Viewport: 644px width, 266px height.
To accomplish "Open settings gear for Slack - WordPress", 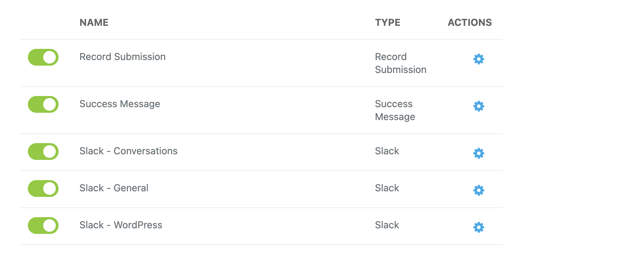I will pos(478,227).
